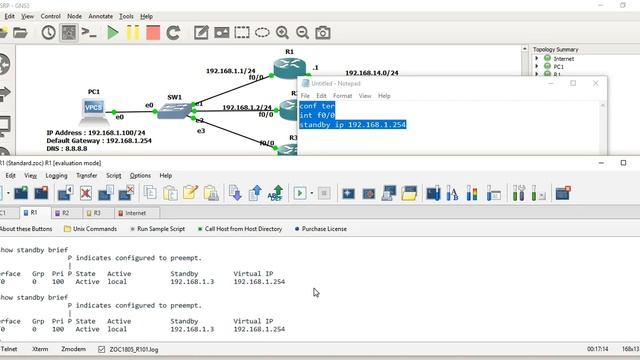
Task: Open the Control menu in GNS3
Action: 51,16
